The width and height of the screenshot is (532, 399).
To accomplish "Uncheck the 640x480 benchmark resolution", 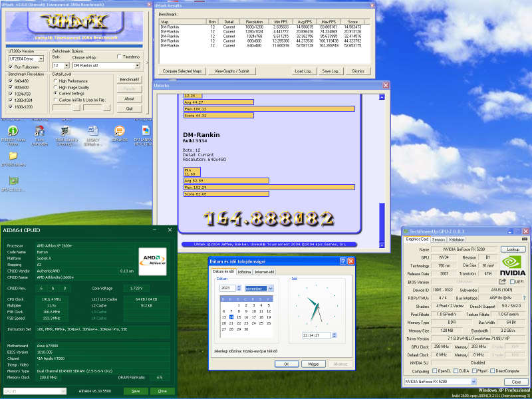I will point(11,80).
